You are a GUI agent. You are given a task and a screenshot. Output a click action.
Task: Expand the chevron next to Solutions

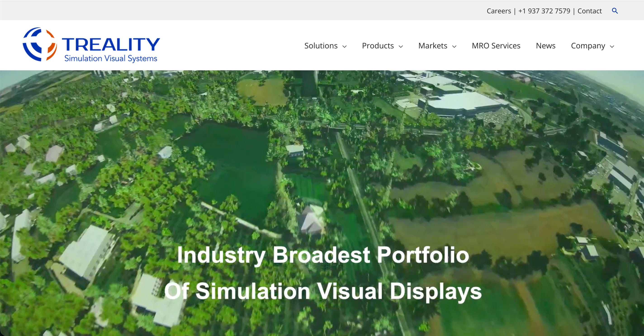[x=345, y=47]
